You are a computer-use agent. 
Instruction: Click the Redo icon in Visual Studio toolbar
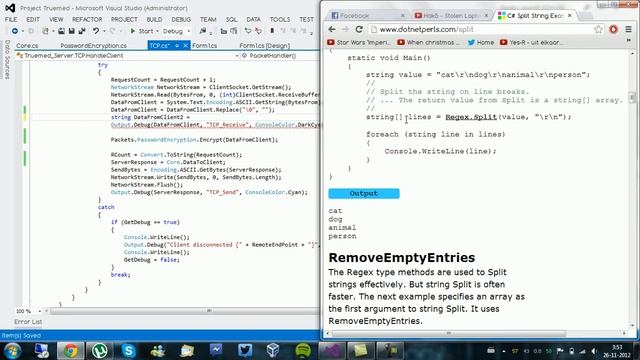pyautogui.click(x=113, y=31)
